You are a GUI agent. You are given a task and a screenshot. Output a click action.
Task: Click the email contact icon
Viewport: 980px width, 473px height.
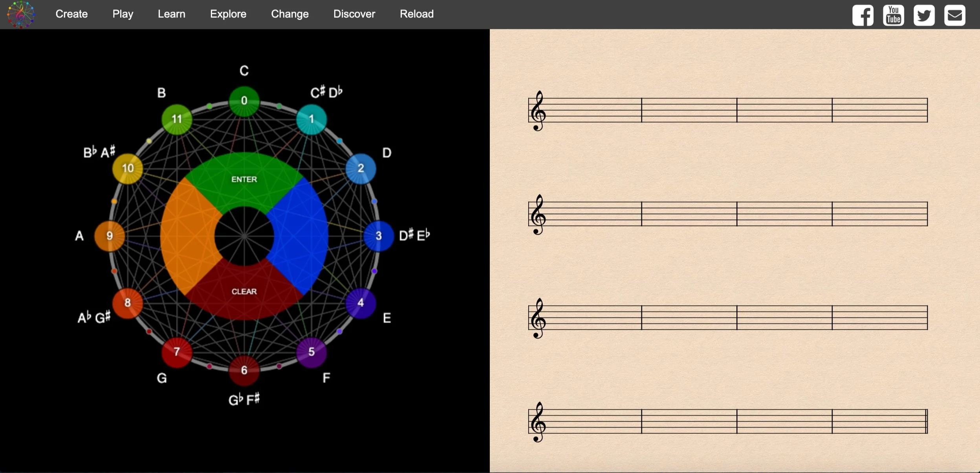coord(954,15)
